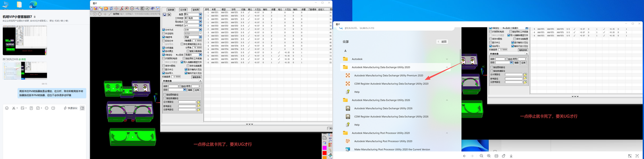Click 编辑 button next to 后缀 in middle window
644x159 pixels.
tap(190, 90)
